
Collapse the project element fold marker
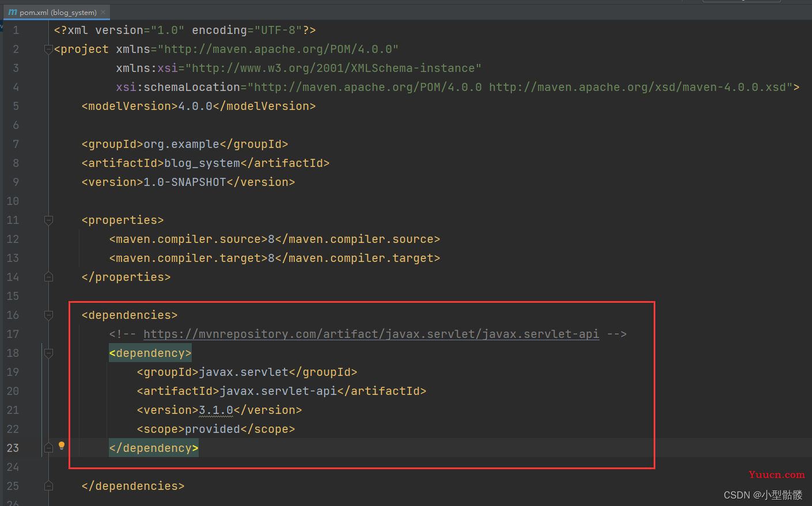point(48,50)
